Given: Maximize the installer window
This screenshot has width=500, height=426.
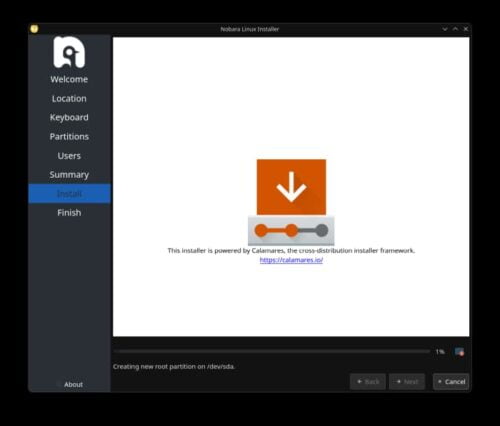Looking at the screenshot, I should coord(455,29).
